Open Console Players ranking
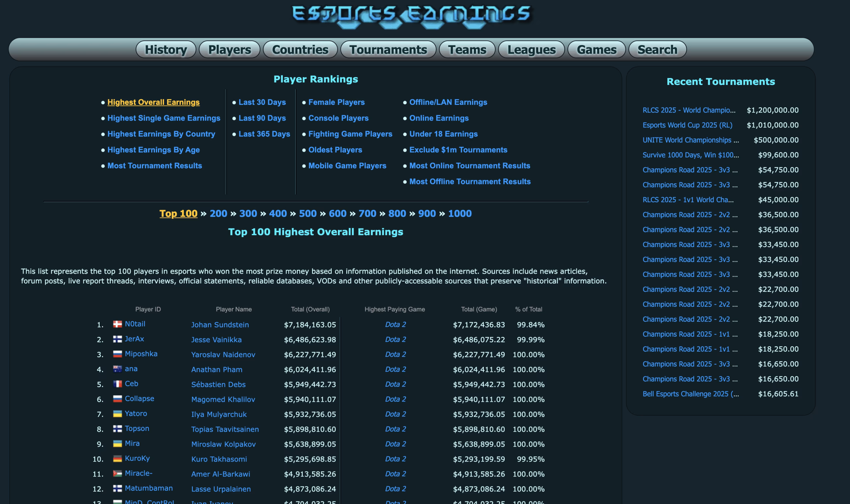 (338, 118)
